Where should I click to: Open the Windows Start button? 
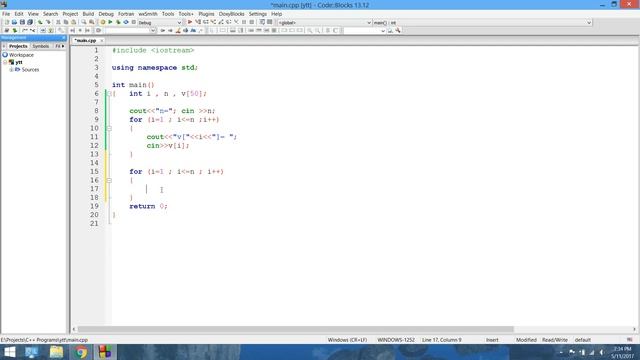click(x=9, y=352)
